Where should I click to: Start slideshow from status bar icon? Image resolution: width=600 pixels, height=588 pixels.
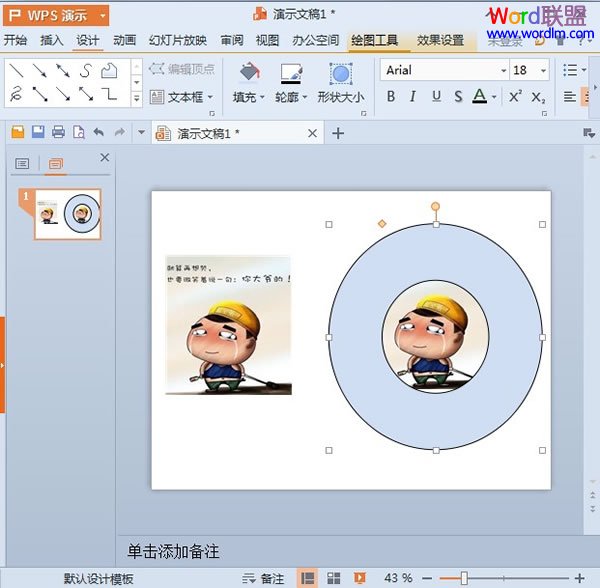click(359, 578)
